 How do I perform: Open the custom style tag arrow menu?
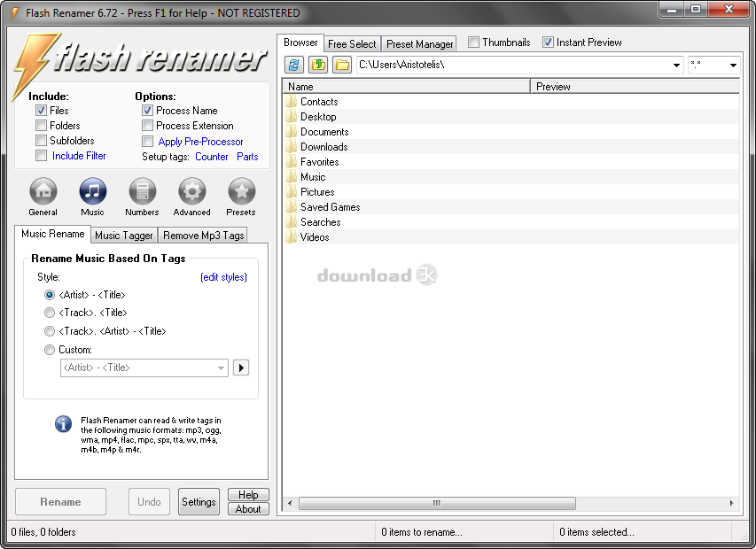click(x=241, y=368)
